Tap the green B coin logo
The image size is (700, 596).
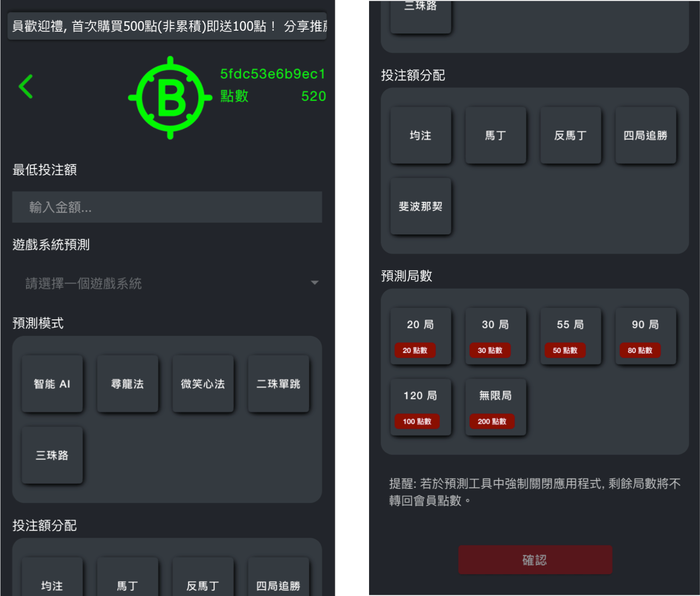coord(170,98)
